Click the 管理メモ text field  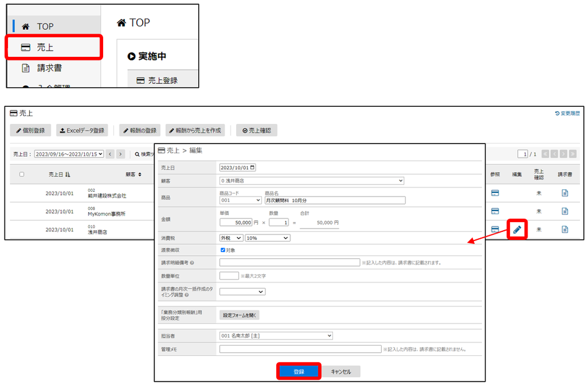pyautogui.click(x=300, y=349)
